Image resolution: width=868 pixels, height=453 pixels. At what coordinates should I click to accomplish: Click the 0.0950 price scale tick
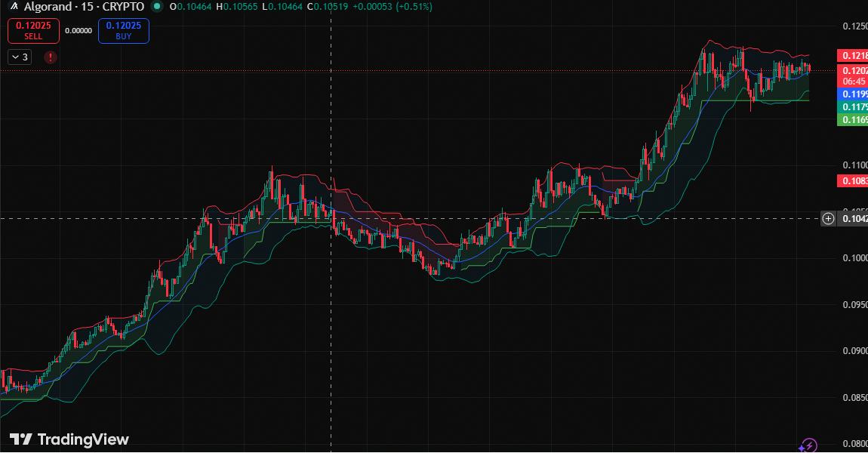tap(854, 304)
